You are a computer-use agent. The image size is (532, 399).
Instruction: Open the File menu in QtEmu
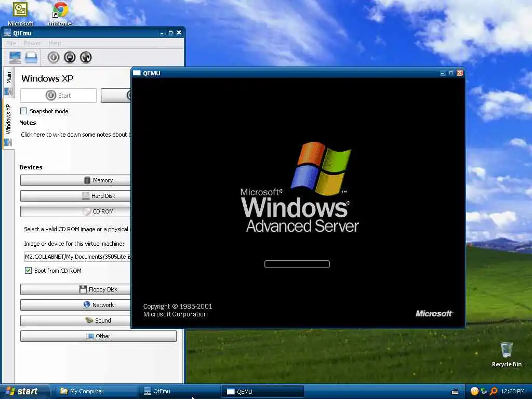(x=11, y=43)
